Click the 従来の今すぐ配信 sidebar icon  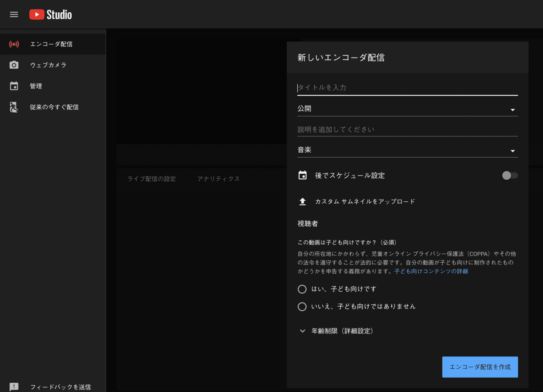point(14,107)
